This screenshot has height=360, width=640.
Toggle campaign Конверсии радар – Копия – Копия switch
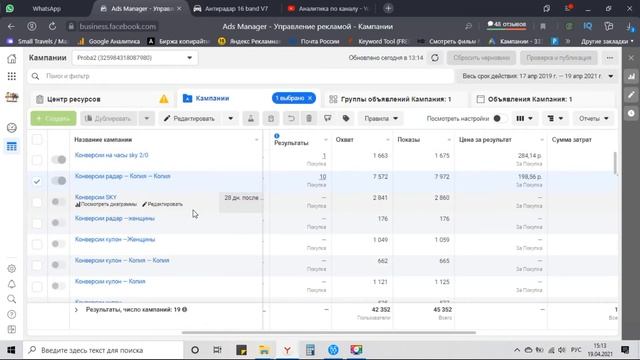59,180
